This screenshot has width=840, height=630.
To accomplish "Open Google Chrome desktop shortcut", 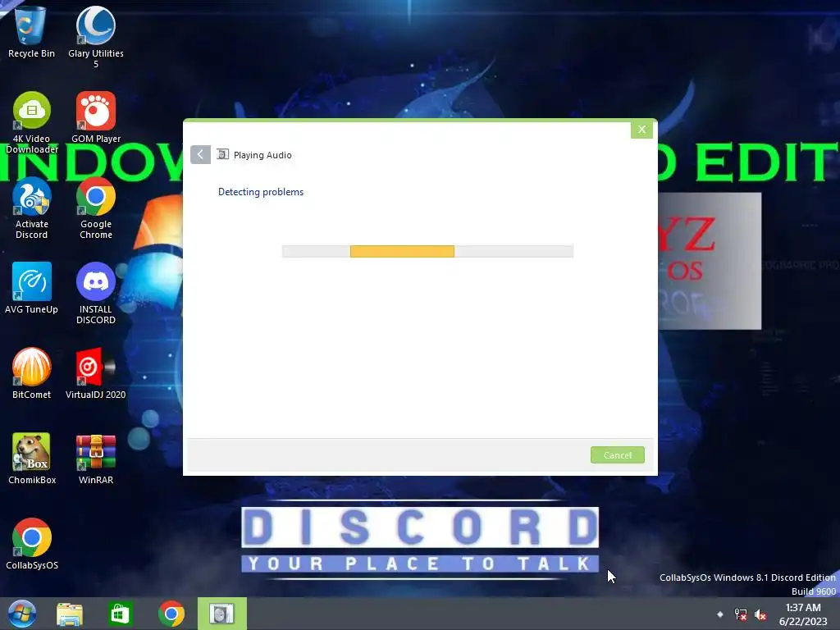I will click(96, 208).
